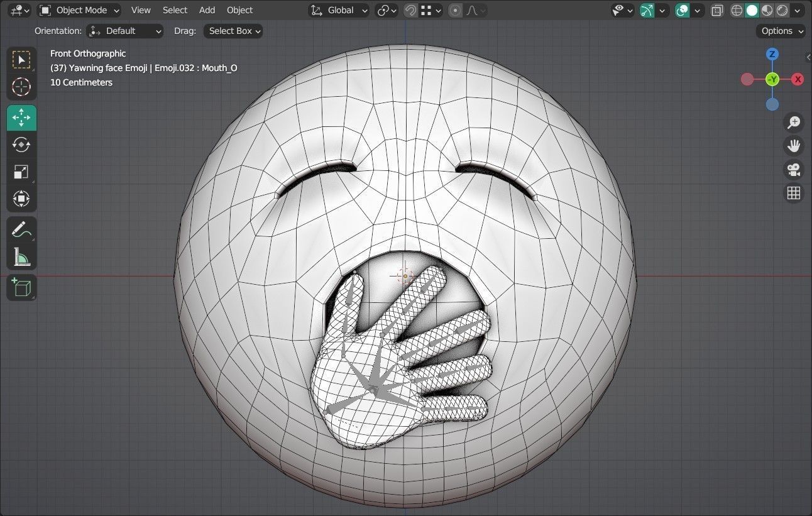Toggle X-Ray mode
Image resolution: width=812 pixels, height=516 pixels.
click(x=717, y=10)
